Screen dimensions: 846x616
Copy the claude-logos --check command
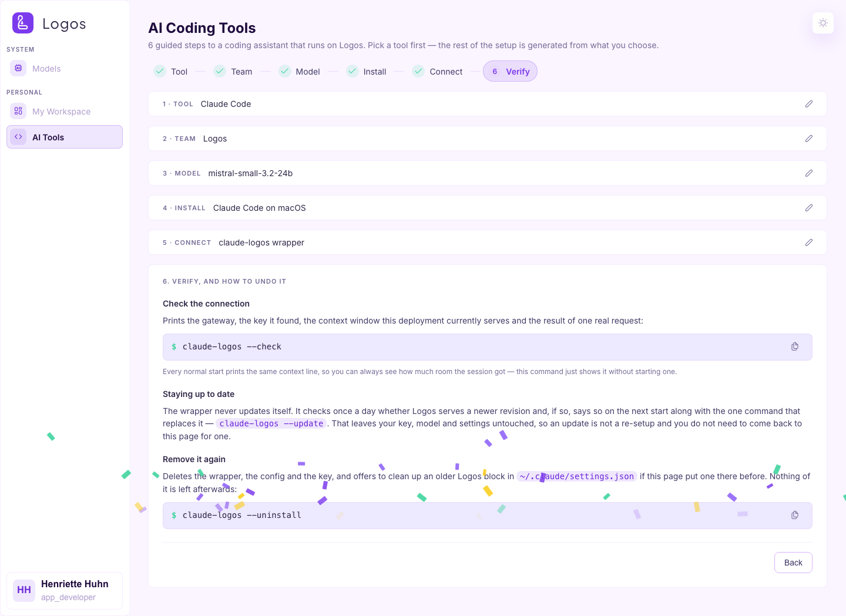[795, 346]
